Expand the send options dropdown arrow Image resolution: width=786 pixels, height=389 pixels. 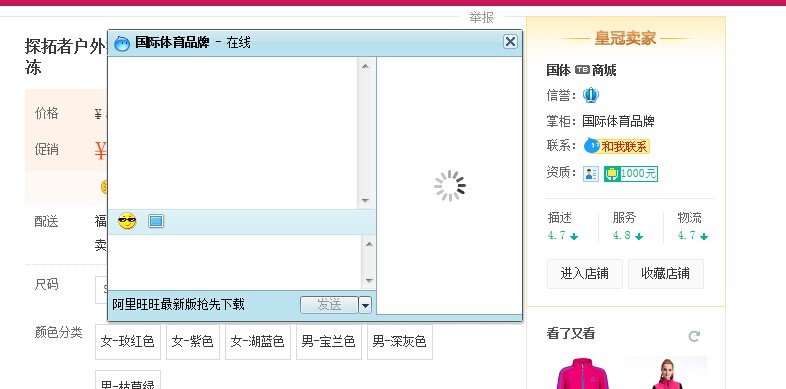tap(365, 304)
